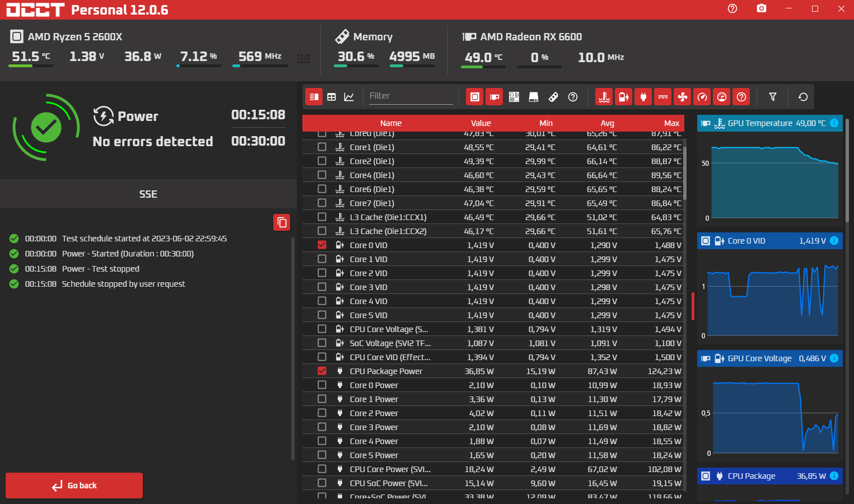Click the green no-errors status checkmark

(46, 128)
